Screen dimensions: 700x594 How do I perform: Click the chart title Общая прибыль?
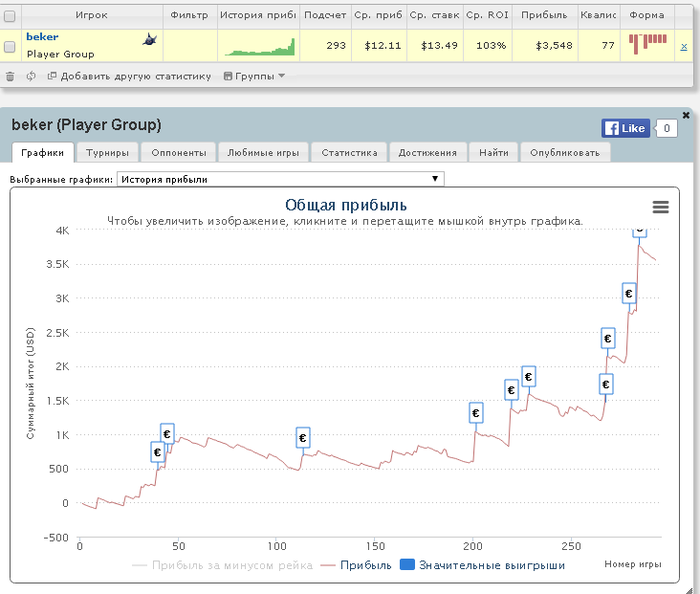pyautogui.click(x=346, y=205)
